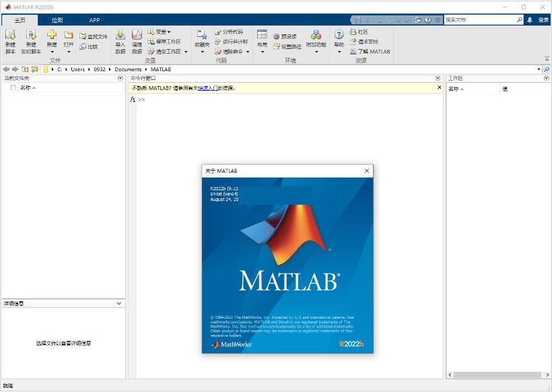Click the address bar search magnifier icon
552x392 pixels.
click(547, 69)
